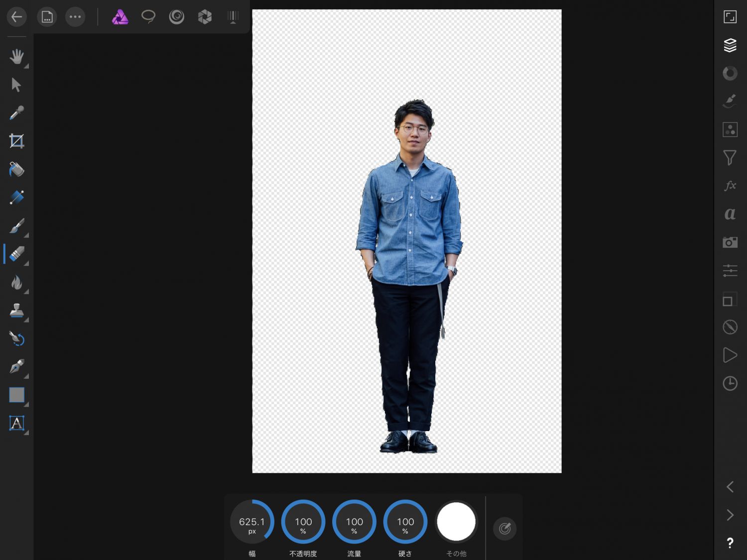Go back using the left arrow button
The image size is (747, 560).
coord(16,17)
